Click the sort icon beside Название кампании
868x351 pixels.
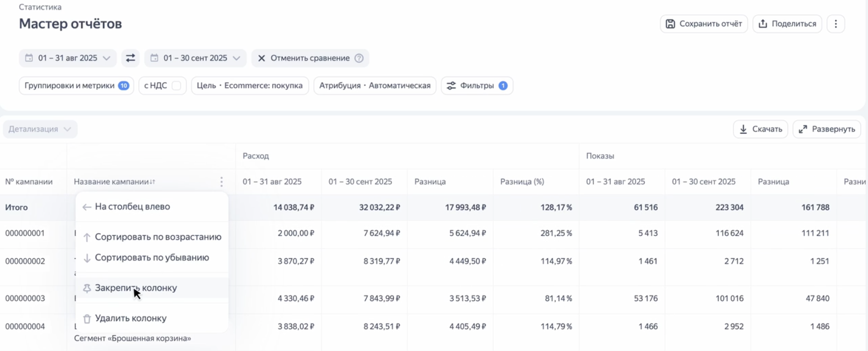pyautogui.click(x=153, y=182)
